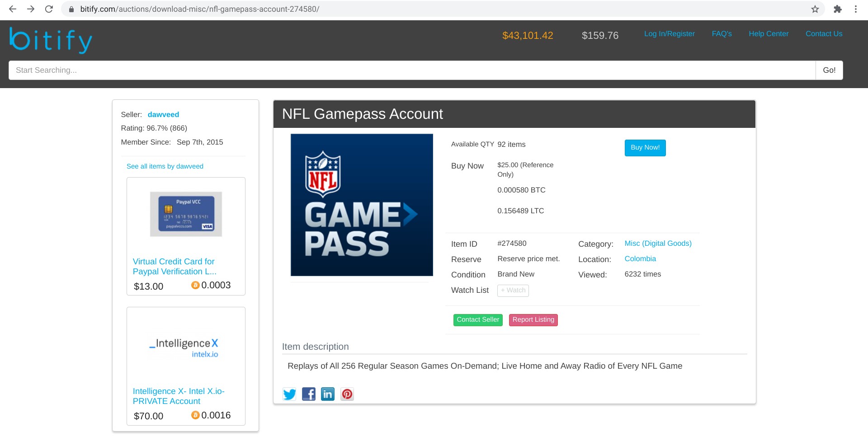Image resolution: width=868 pixels, height=441 pixels.
Task: Click the Item description heading
Action: coord(316,347)
